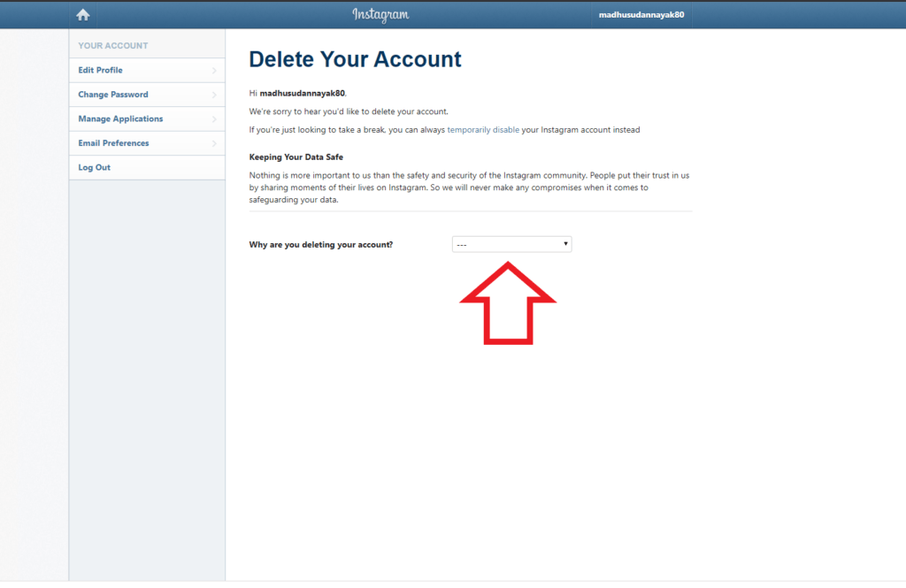This screenshot has width=906, height=588.
Task: Open the deletion reason dropdown
Action: point(511,244)
